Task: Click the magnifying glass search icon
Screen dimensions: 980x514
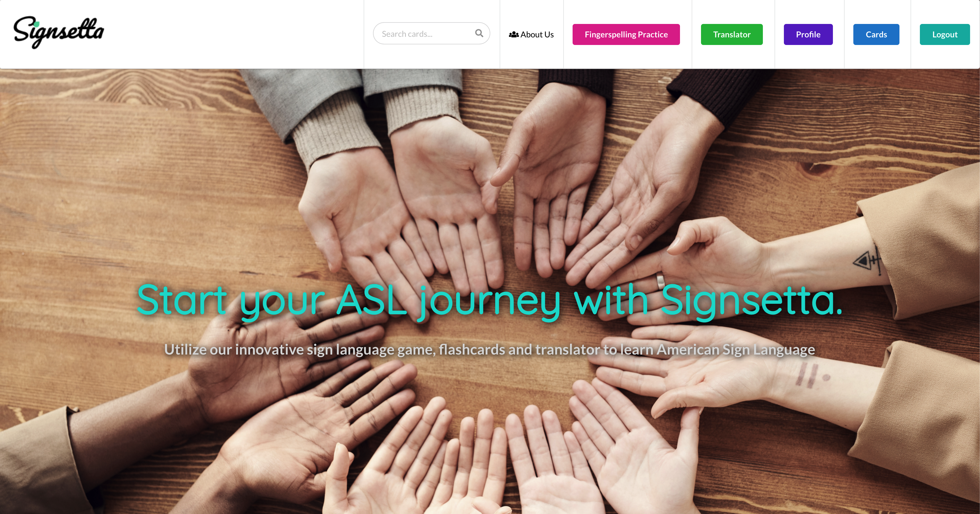Action: coord(479,34)
